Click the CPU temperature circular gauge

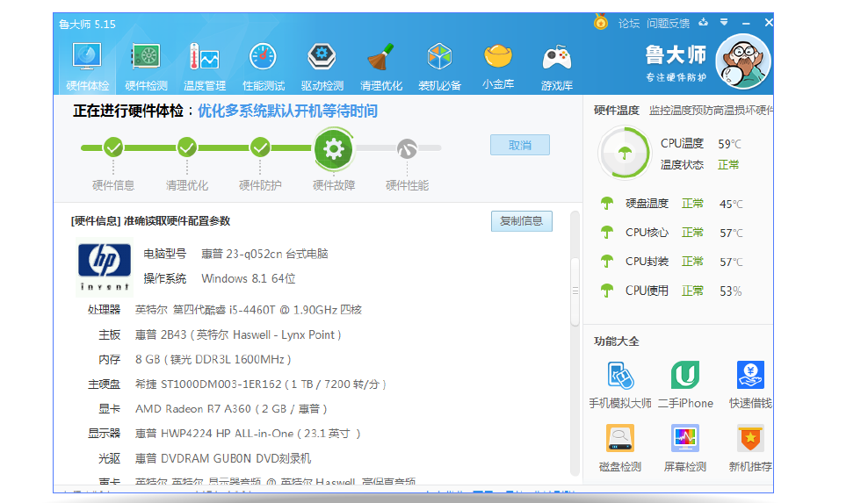[625, 153]
